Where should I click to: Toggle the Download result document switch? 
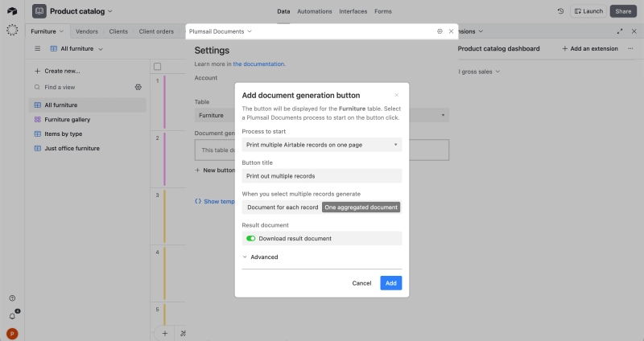(x=250, y=238)
